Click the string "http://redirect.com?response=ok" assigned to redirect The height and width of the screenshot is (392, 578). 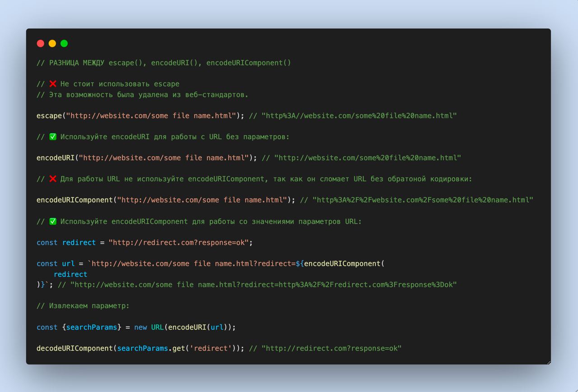(178, 243)
